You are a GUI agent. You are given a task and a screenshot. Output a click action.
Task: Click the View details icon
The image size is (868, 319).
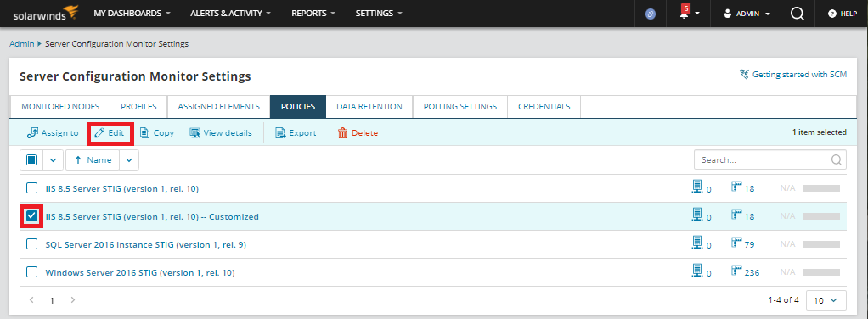194,132
